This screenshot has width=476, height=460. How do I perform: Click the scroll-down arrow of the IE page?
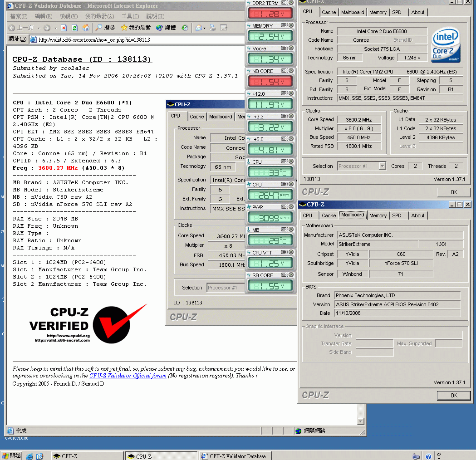pyautogui.click(x=361, y=421)
